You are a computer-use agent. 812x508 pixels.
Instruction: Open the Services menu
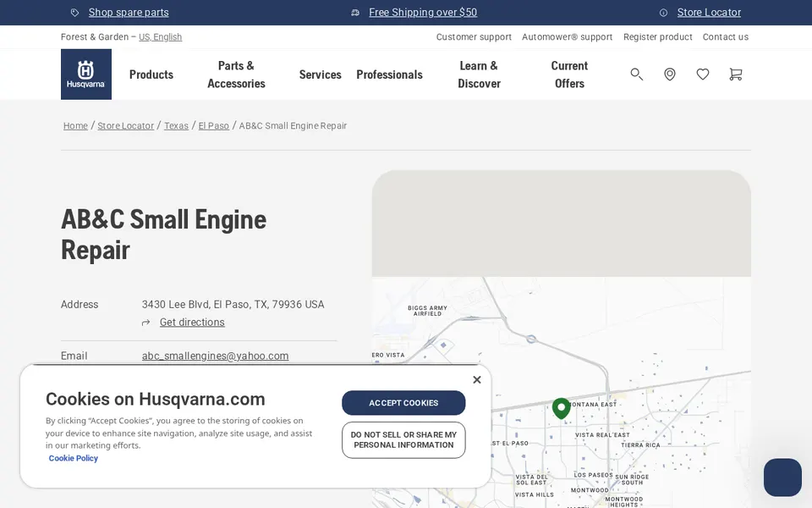point(320,75)
